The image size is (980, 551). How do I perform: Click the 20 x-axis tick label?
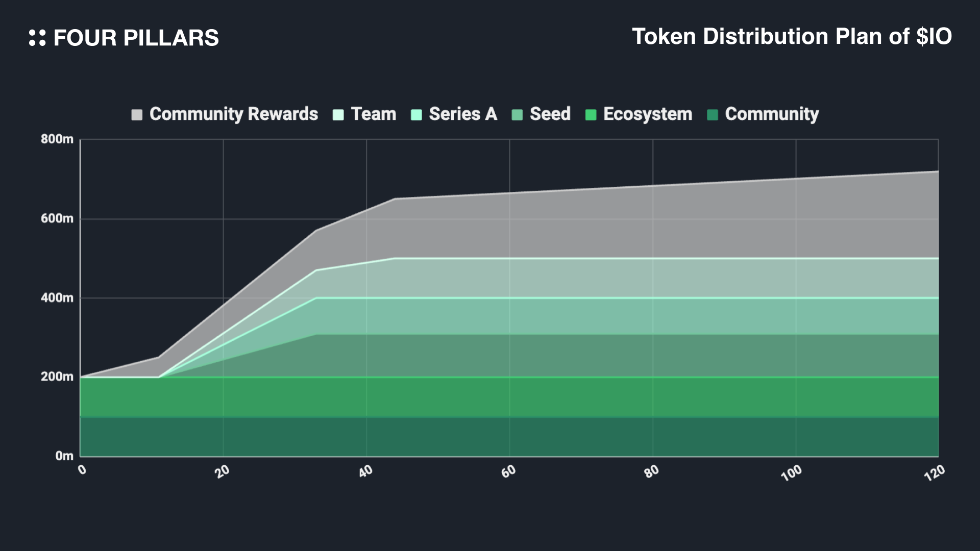point(223,471)
